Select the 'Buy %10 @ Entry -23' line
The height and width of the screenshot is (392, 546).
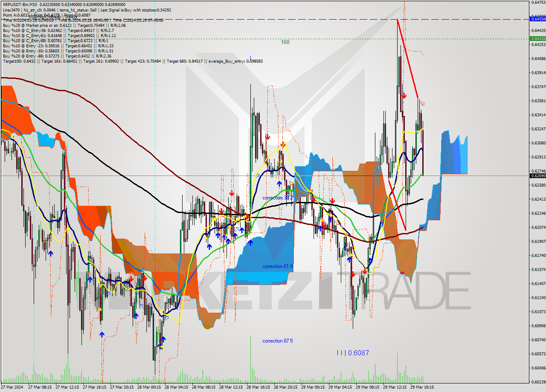(58, 46)
